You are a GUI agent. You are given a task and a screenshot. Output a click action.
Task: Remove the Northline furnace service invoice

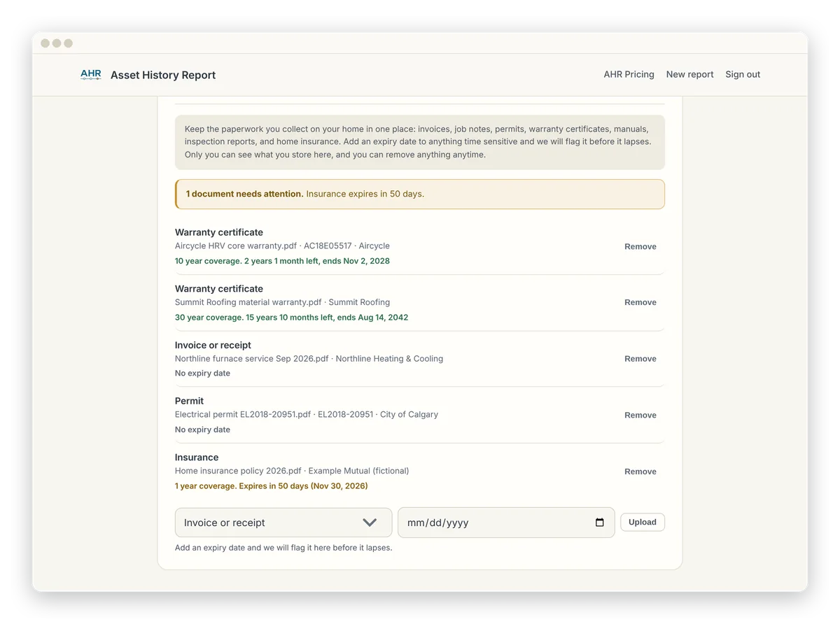tap(640, 358)
